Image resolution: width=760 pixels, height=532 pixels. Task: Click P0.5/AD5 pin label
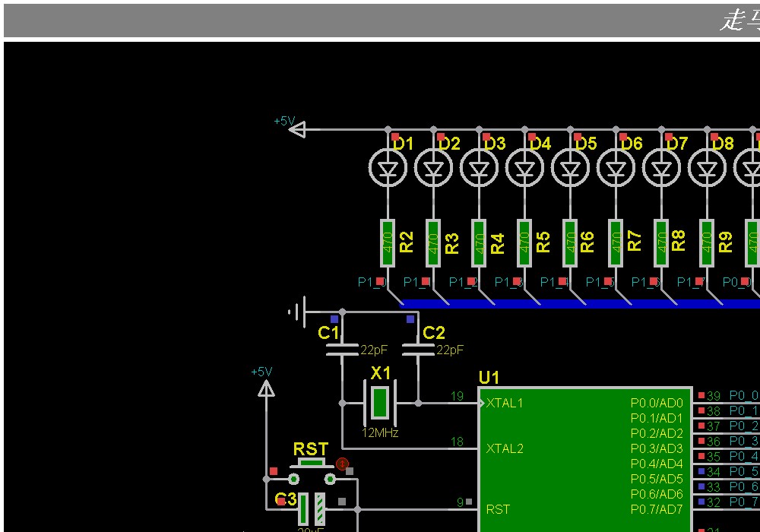[x=657, y=480]
